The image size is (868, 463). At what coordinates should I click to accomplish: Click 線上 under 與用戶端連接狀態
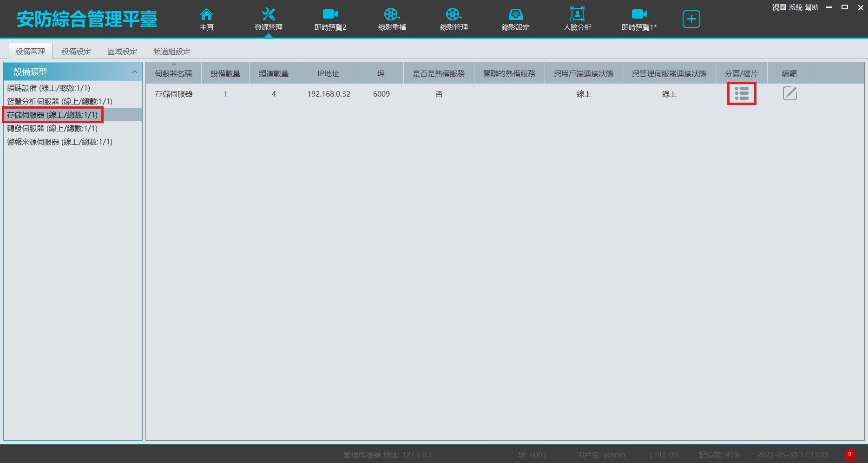pos(584,94)
